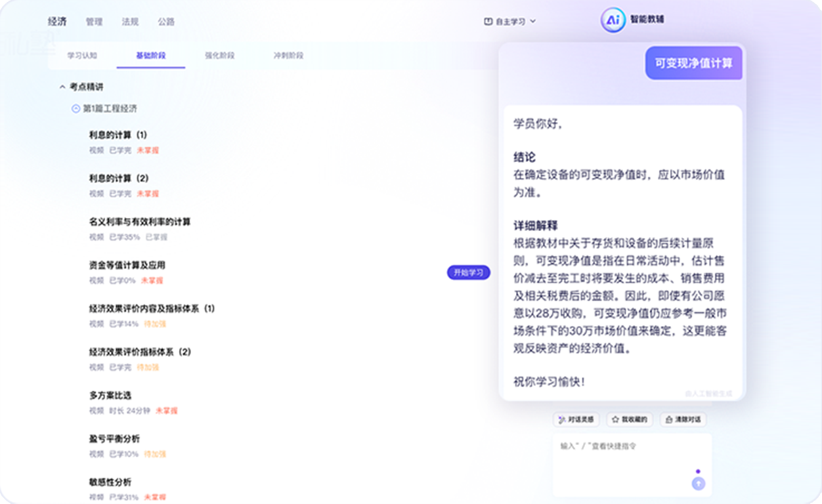
Task: Click the magic wand 对话灵感 icon
Action: coord(562,419)
